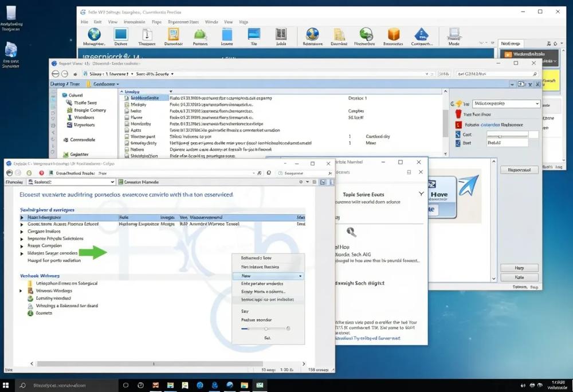
Task: Click the blue triangle toolbar icon
Action: tap(421, 34)
